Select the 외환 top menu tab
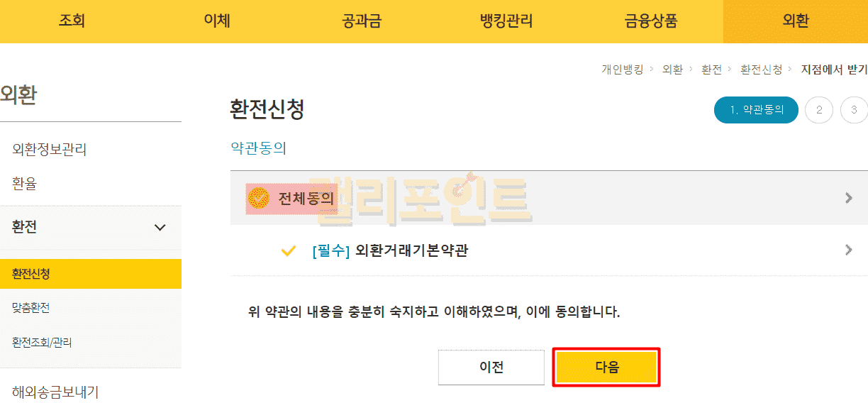This screenshot has height=403, width=868. click(796, 21)
